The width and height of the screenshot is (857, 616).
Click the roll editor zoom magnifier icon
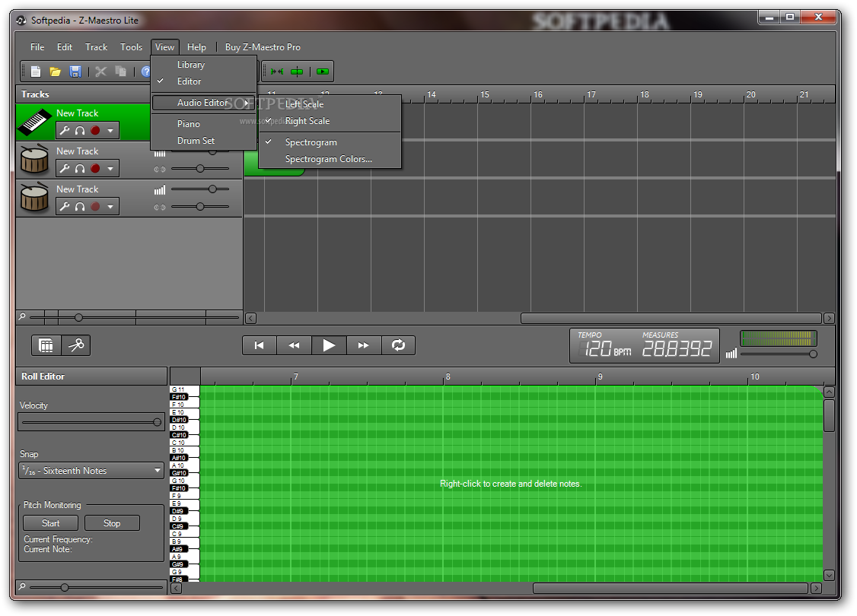[x=22, y=586]
